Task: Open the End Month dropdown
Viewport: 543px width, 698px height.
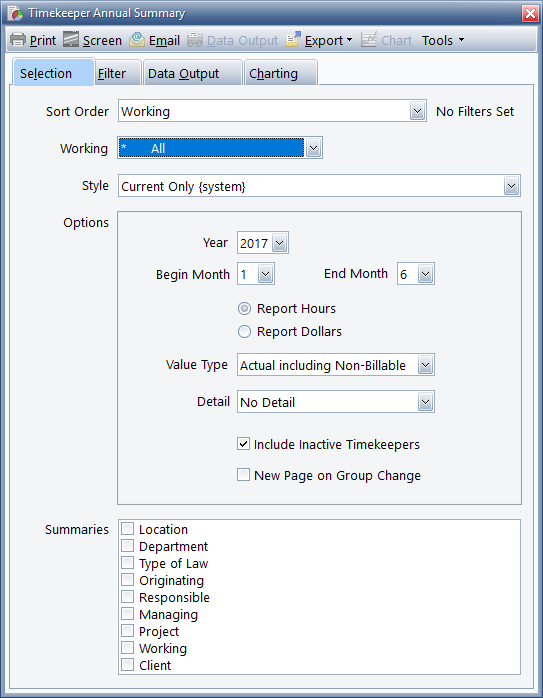Action: [425, 274]
